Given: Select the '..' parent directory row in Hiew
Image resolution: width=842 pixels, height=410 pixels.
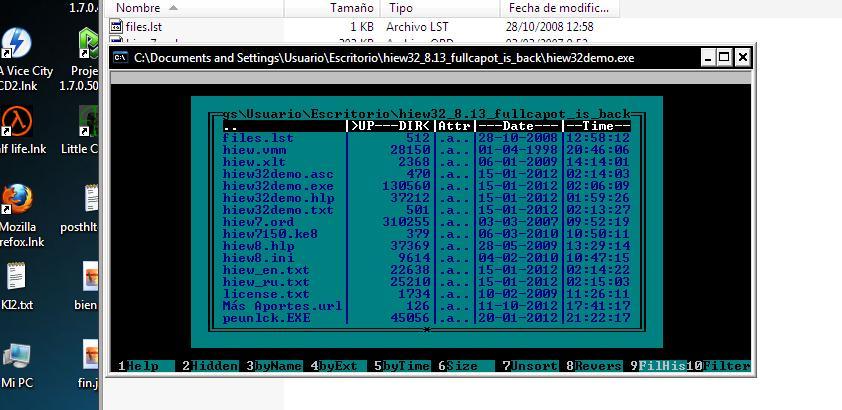Looking at the screenshot, I should (427, 126).
